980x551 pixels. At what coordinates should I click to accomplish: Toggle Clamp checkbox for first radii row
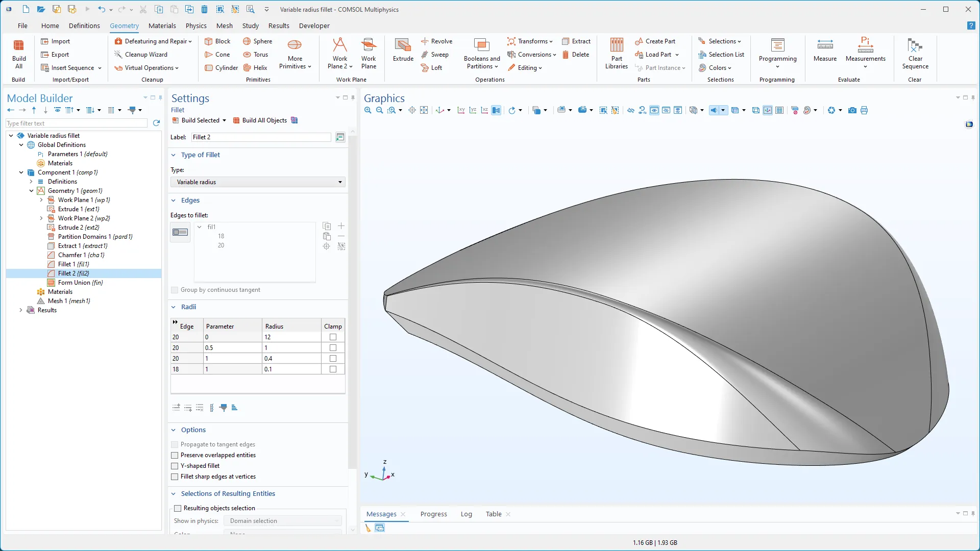[x=333, y=337]
